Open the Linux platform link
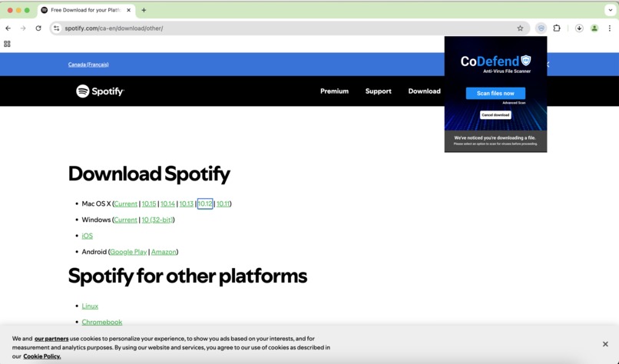The height and width of the screenshot is (364, 619). coord(90,306)
